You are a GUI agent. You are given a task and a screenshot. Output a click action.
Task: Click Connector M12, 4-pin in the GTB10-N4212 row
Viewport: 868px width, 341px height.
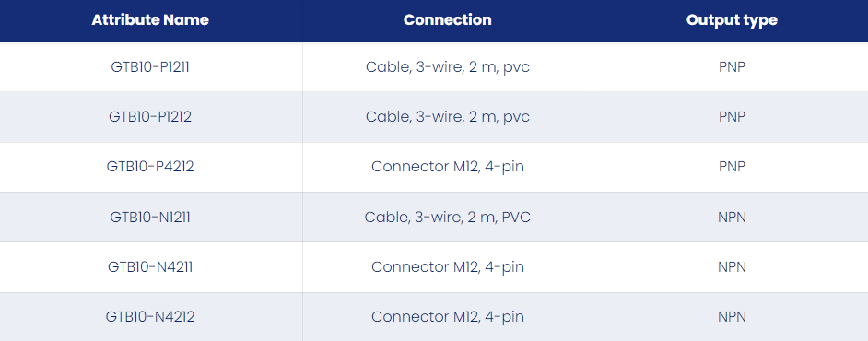pos(447,317)
